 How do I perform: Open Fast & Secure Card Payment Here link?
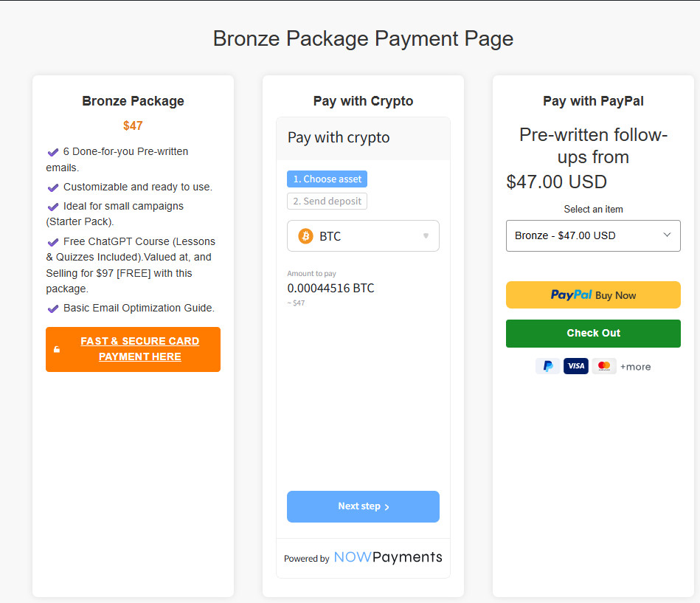tap(139, 349)
